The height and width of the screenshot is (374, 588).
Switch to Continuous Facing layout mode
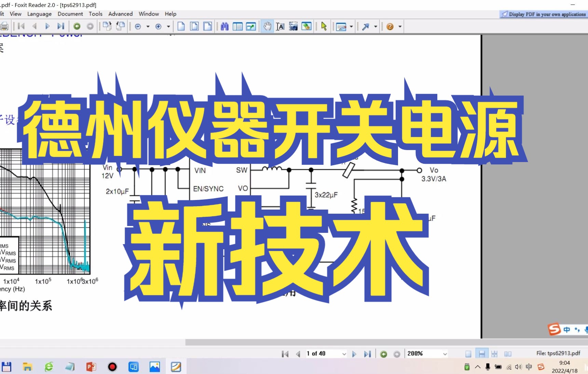(x=494, y=354)
